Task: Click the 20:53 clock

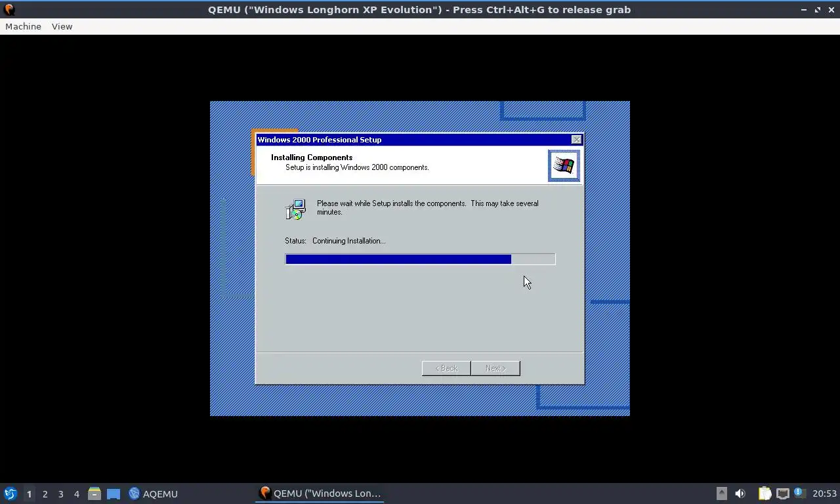Action: 824,493
